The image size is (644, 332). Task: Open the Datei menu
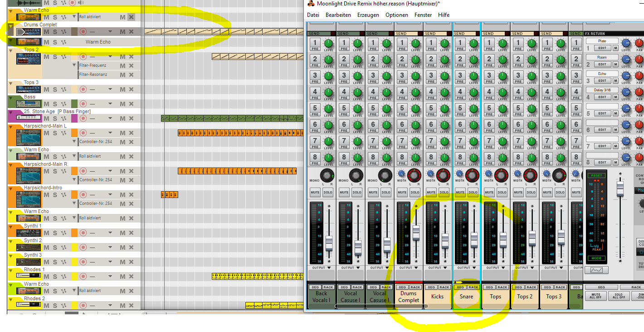coord(313,15)
